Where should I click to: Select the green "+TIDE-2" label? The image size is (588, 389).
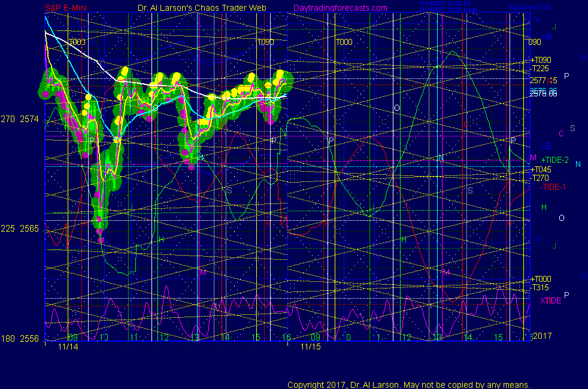pos(554,160)
